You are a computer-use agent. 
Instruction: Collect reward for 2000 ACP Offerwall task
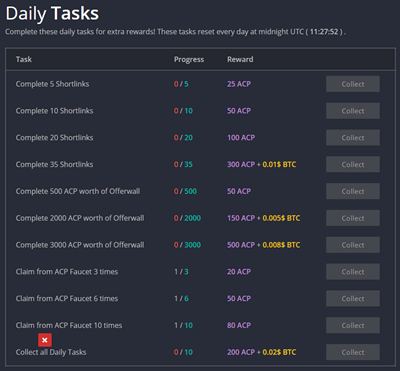point(353,218)
